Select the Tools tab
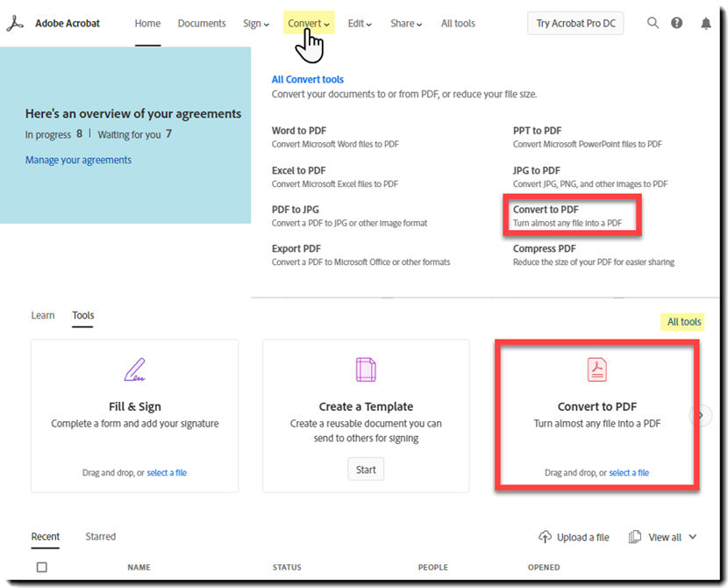The height and width of the screenshot is (588, 728). click(83, 315)
